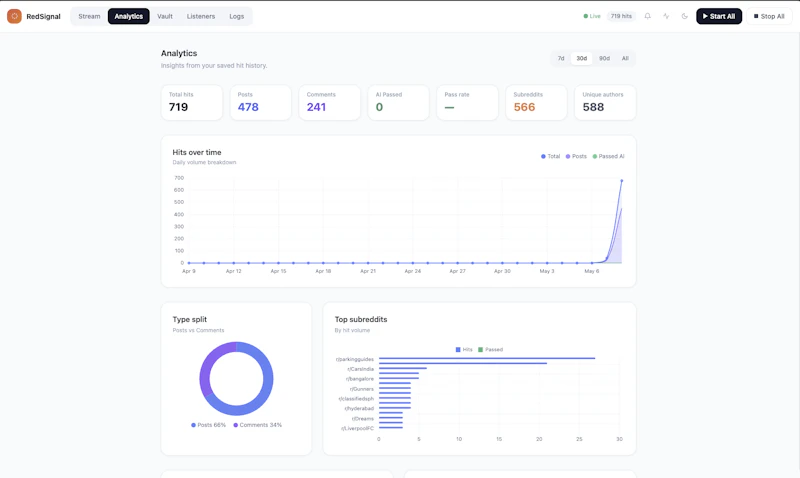
Task: Click the Comments 34% donut legend
Action: [257, 425]
